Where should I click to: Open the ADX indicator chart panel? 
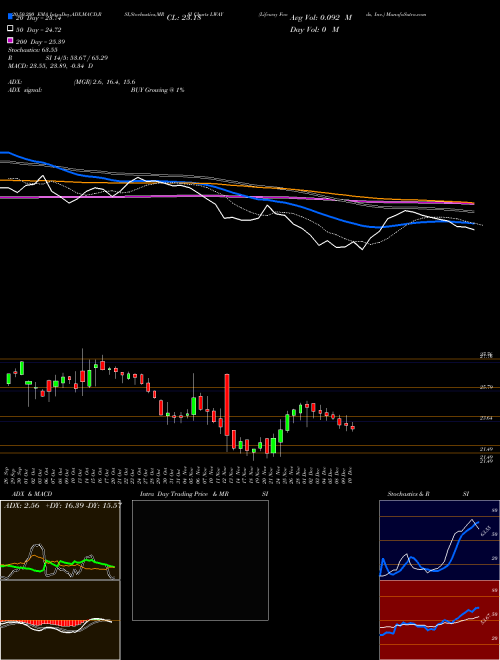(x=60, y=540)
